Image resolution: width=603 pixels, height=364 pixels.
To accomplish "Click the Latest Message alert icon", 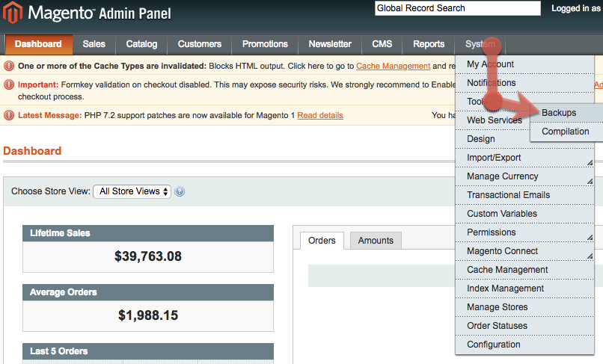I will [9, 115].
